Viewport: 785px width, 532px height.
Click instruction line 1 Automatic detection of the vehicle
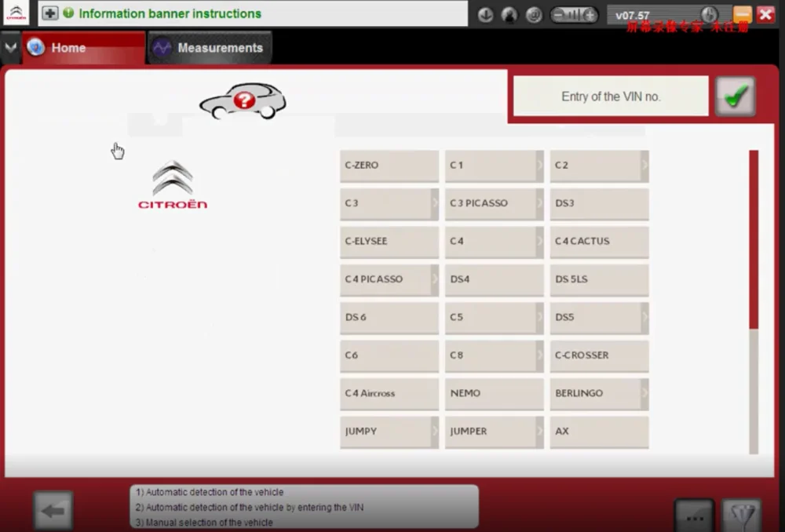click(210, 493)
